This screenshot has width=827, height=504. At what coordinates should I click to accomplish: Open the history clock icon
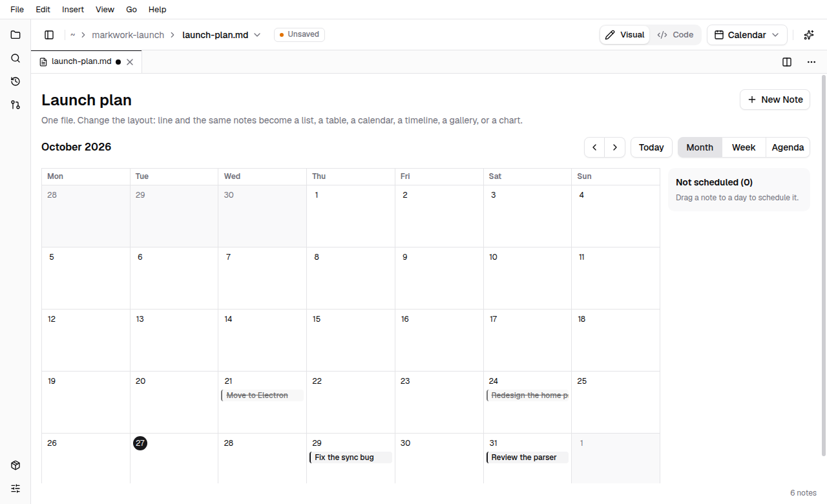click(x=16, y=81)
